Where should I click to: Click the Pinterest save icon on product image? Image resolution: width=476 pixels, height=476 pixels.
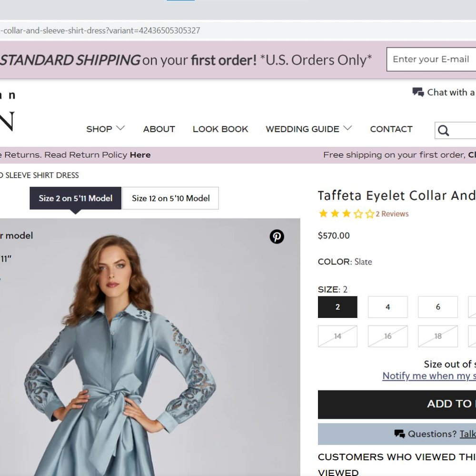pyautogui.click(x=277, y=237)
